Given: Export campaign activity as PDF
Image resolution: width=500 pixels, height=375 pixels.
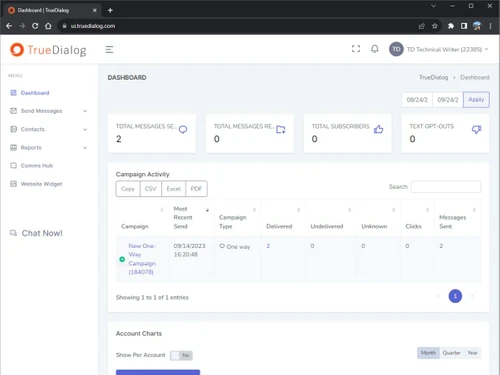Looking at the screenshot, I should (196, 189).
